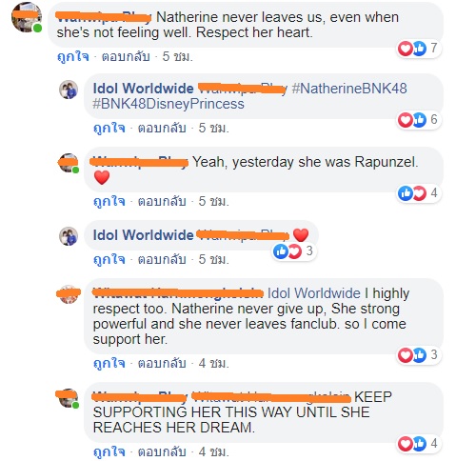This screenshot has height=461, width=476.
Task: Click the #NatherineBNK48 hashtag
Action: [349, 89]
